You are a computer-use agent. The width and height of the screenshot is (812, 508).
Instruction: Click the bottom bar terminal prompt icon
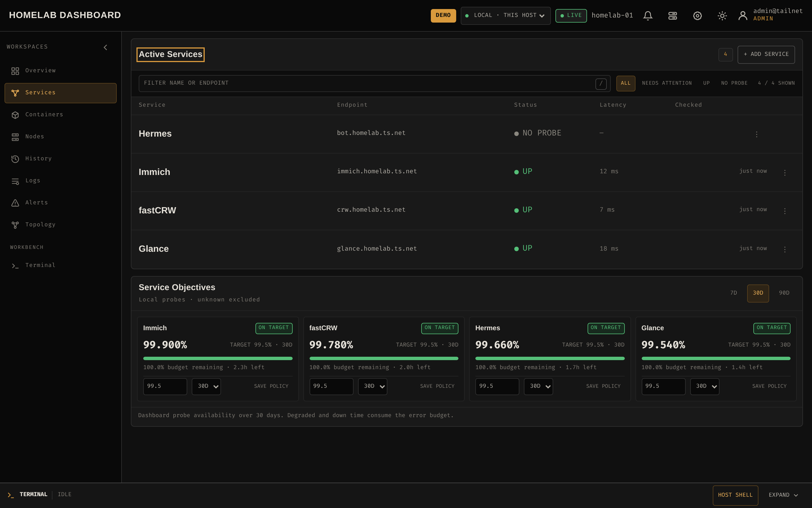(x=11, y=495)
